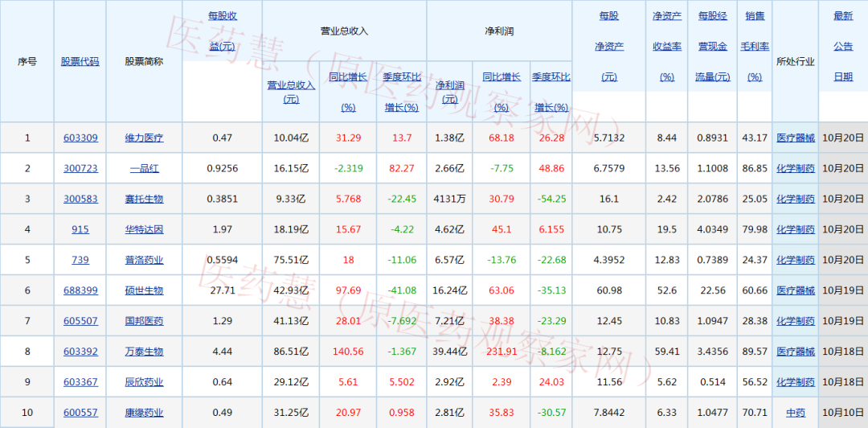Open stock code 603392 link
This screenshot has width=868, height=428.
pos(80,351)
